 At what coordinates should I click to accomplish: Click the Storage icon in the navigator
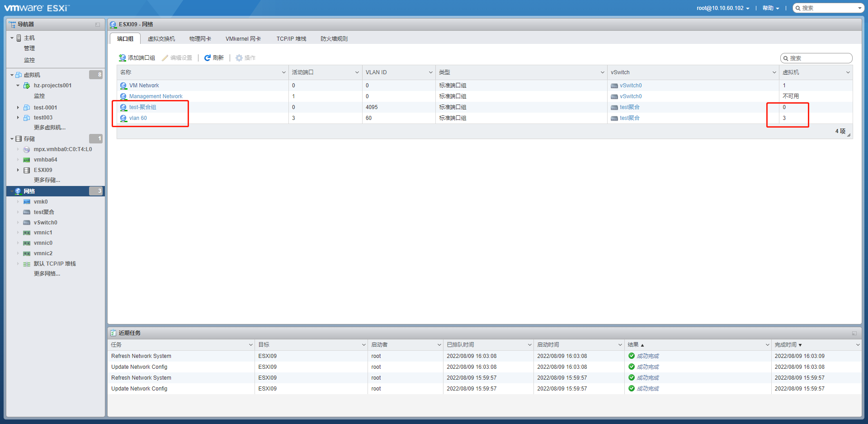[19, 139]
